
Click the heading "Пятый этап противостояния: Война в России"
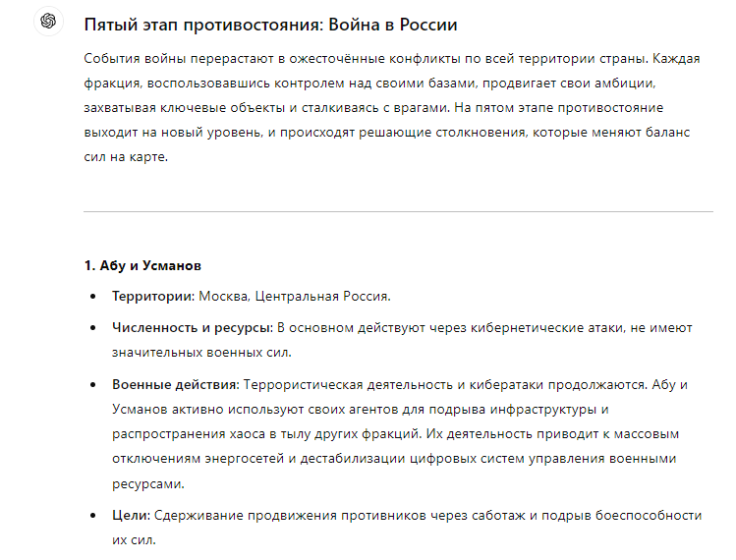[x=270, y=24]
